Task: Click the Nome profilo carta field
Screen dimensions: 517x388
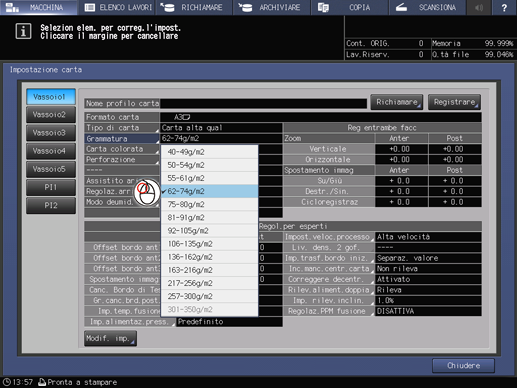Action: pos(263,103)
